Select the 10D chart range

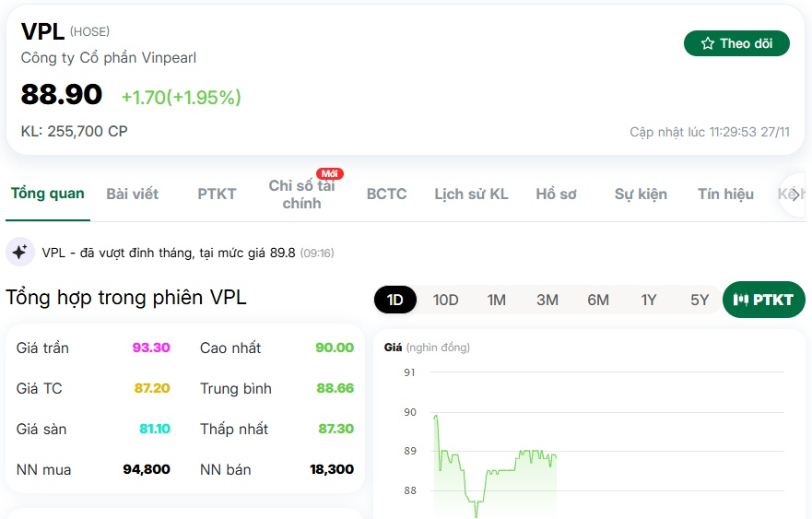(x=446, y=300)
